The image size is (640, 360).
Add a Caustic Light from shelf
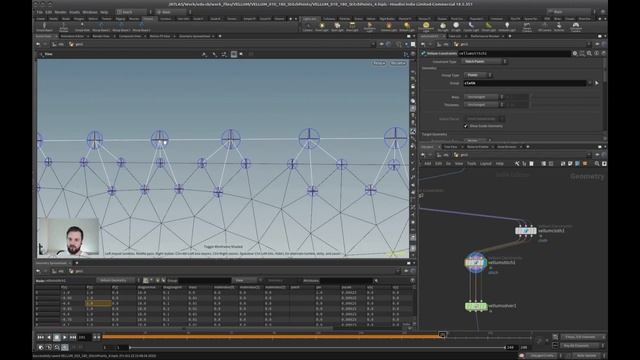(471, 27)
